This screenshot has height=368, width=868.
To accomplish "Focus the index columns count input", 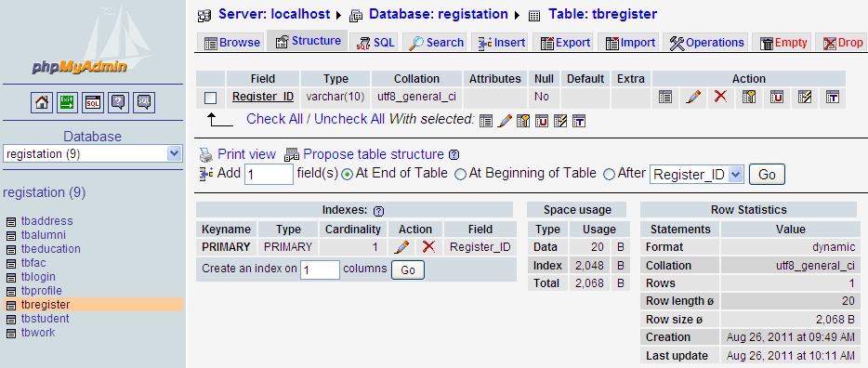I will point(320,270).
